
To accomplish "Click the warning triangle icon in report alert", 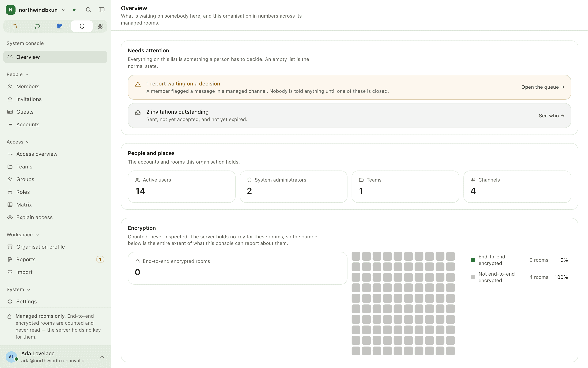I will (138, 84).
